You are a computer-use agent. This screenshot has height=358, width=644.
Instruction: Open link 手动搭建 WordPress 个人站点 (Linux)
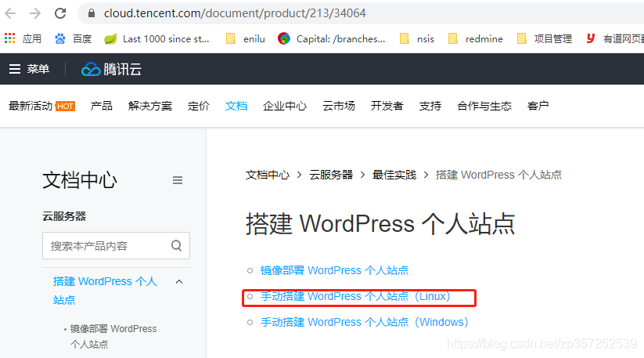point(356,296)
